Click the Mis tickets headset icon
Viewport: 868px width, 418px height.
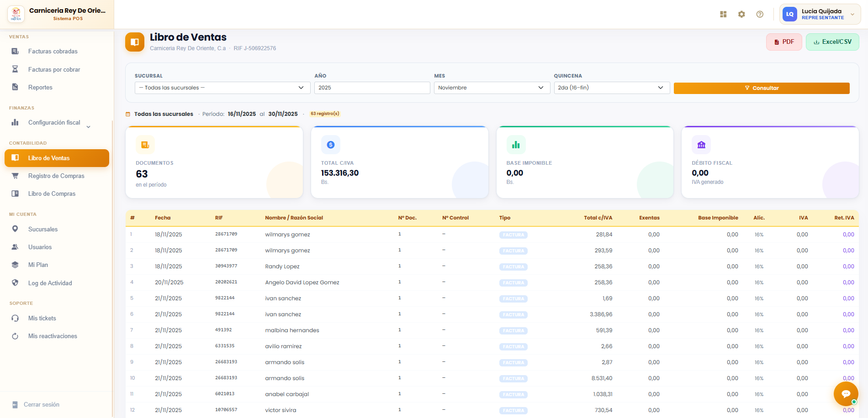[15, 318]
